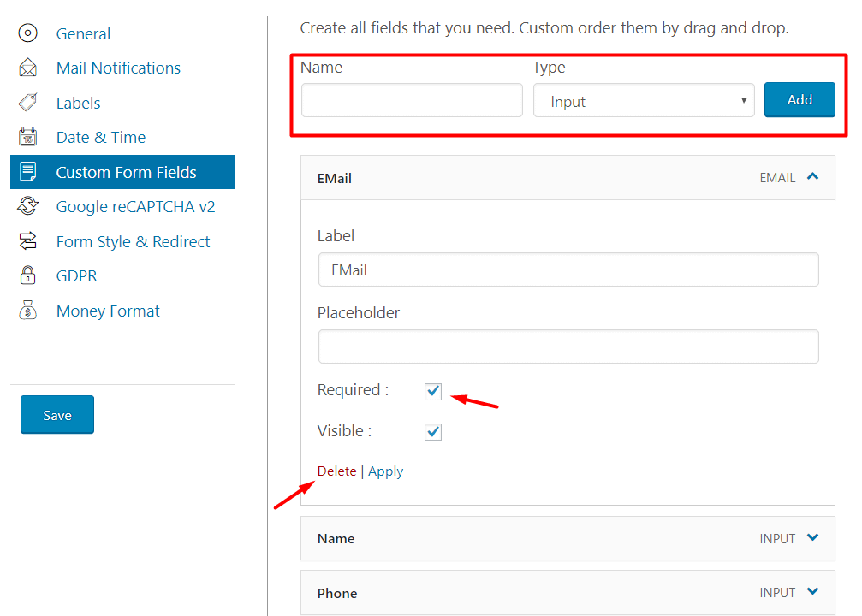Screen dimensions: 862x616
Task: Uncheck the Required checkbox for EMail
Action: tap(433, 392)
